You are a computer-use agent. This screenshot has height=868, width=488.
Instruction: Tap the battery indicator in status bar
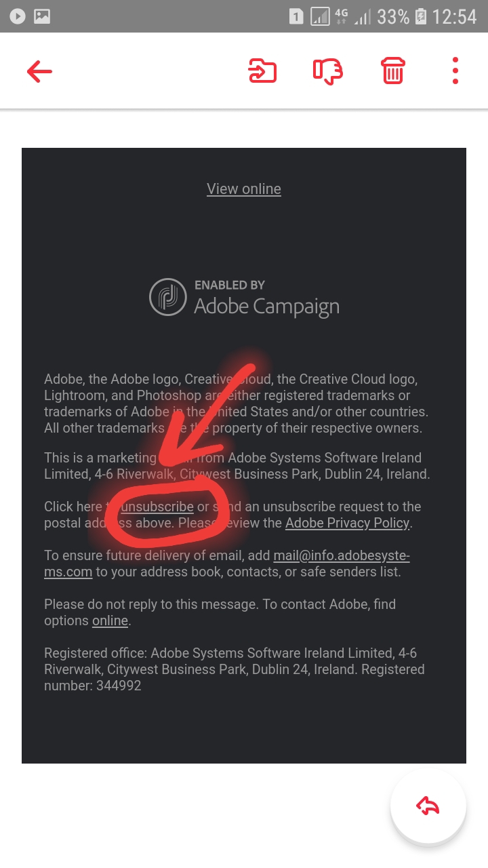coord(420,16)
